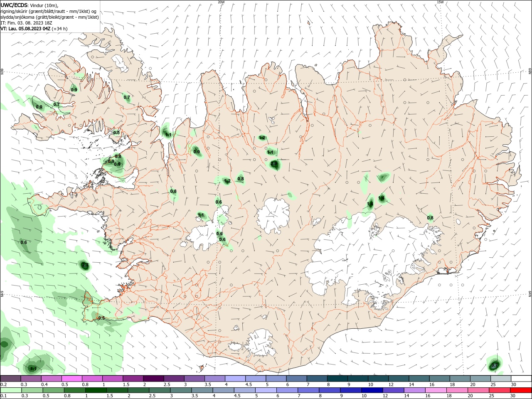Viewport: 532px width, 399px height.
Task: Select the 4.1 precipitation value over the southwest sea
Action: pos(33,369)
